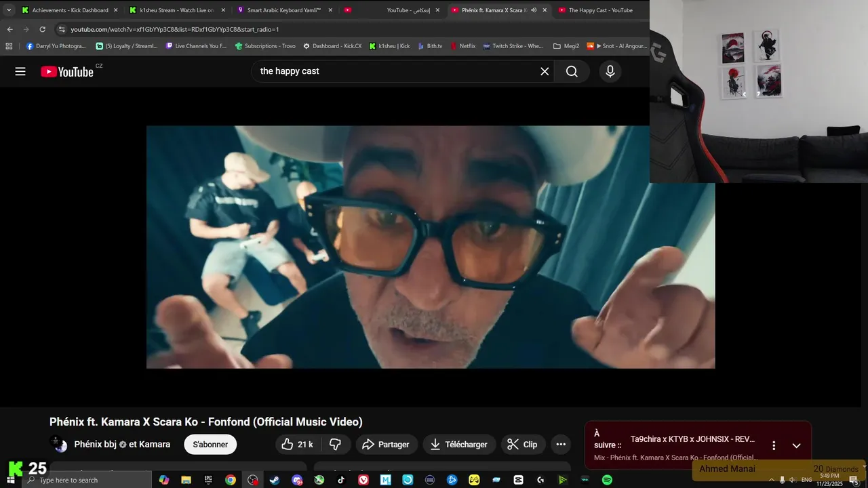This screenshot has height=488, width=868.
Task: View site information icon in address bar
Action: [x=62, y=29]
